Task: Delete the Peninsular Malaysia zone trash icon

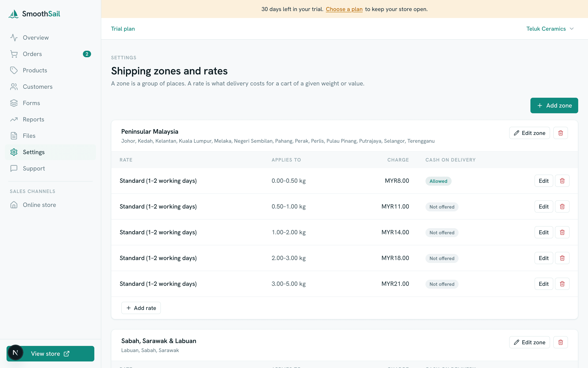Action: pyautogui.click(x=560, y=133)
